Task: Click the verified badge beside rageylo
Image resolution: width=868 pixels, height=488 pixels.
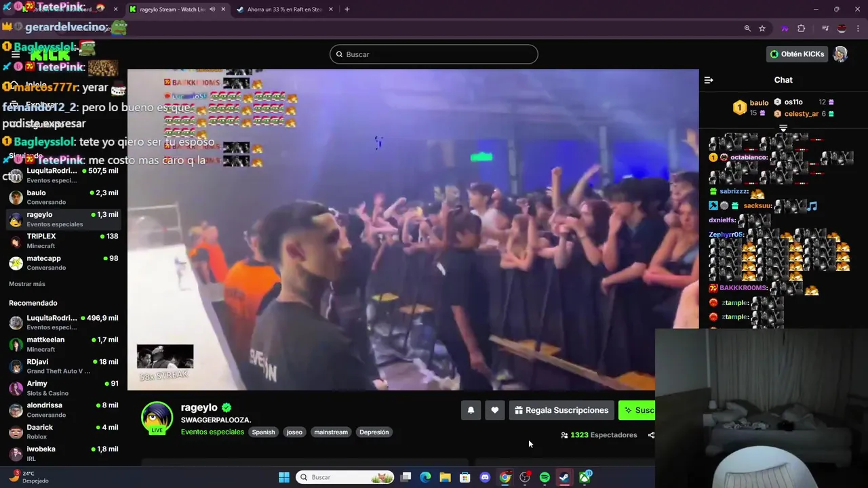Action: [226, 407]
